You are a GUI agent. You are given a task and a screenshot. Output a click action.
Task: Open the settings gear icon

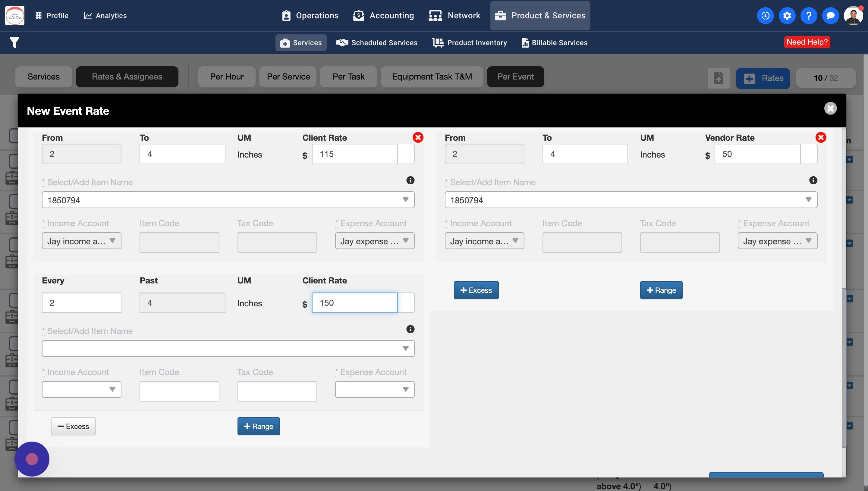coord(787,15)
